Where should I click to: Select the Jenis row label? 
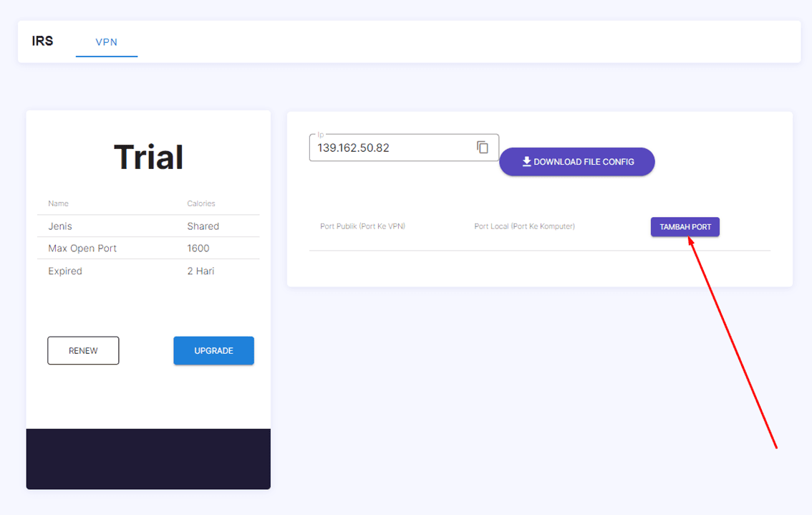(x=60, y=226)
